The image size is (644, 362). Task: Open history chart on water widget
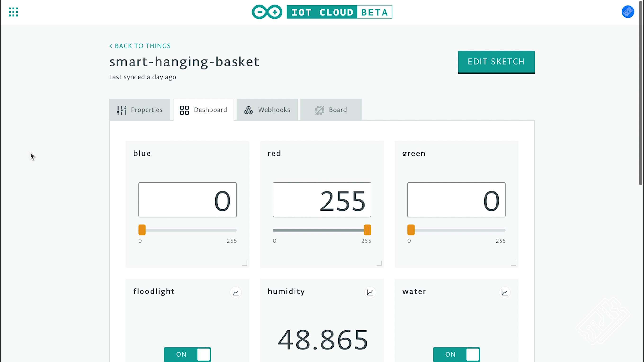(x=504, y=292)
